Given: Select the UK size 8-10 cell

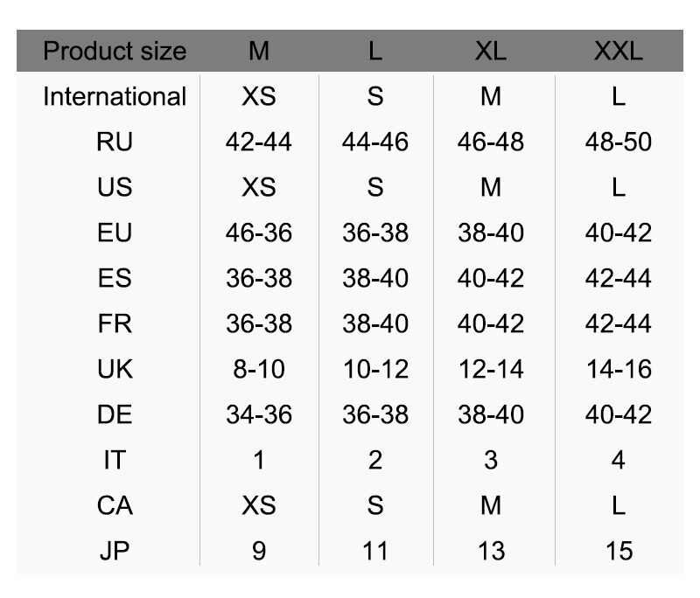Looking at the screenshot, I should point(259,369).
